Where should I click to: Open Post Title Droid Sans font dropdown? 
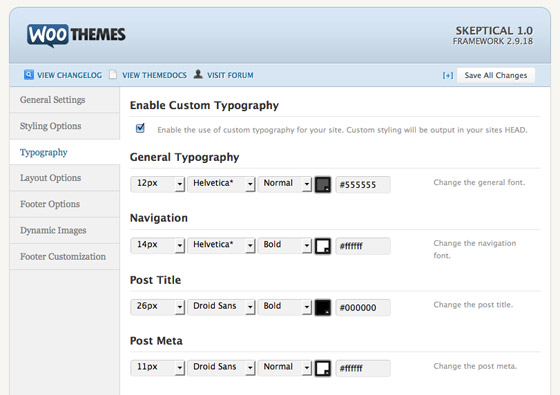click(221, 307)
